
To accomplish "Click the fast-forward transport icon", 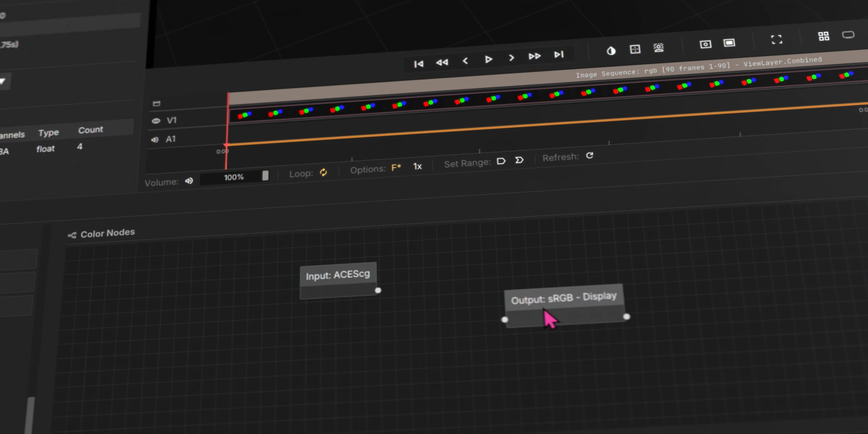I will 535,56.
